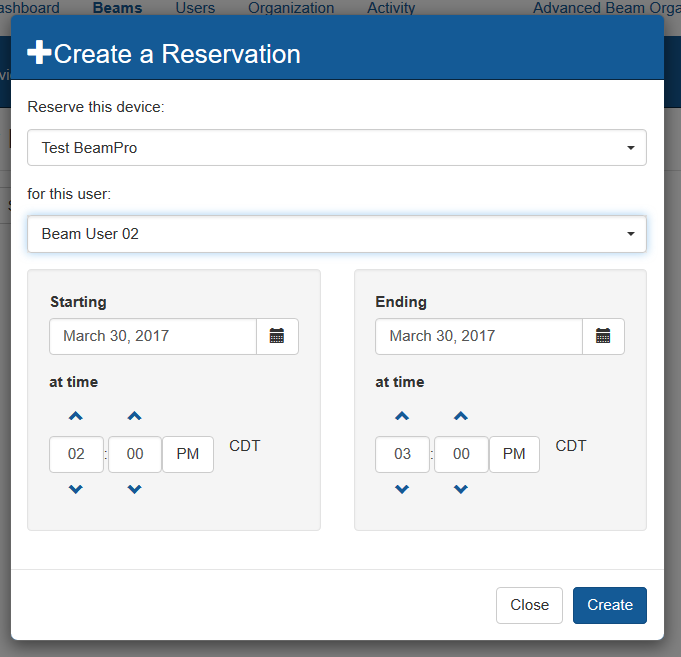Decrease the Ending hour with down chevron
The height and width of the screenshot is (657, 681).
402,489
